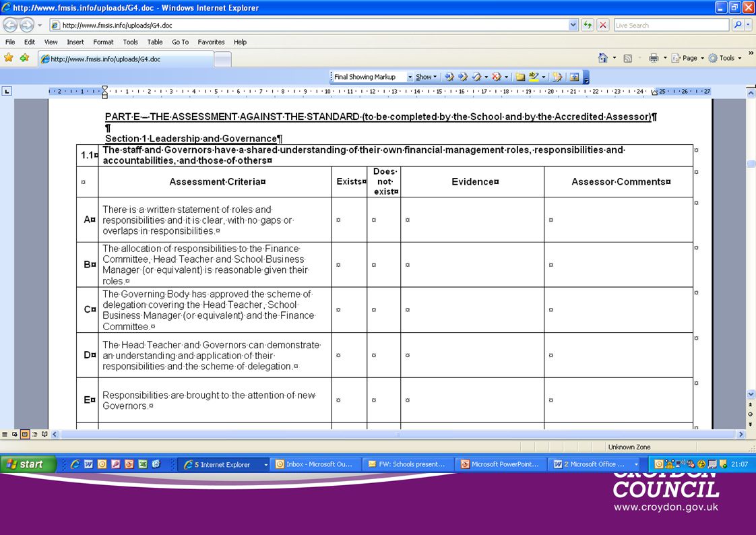Open the Recent Pages dropdown beside navigation arrows
The image size is (756, 535).
pyautogui.click(x=40, y=25)
